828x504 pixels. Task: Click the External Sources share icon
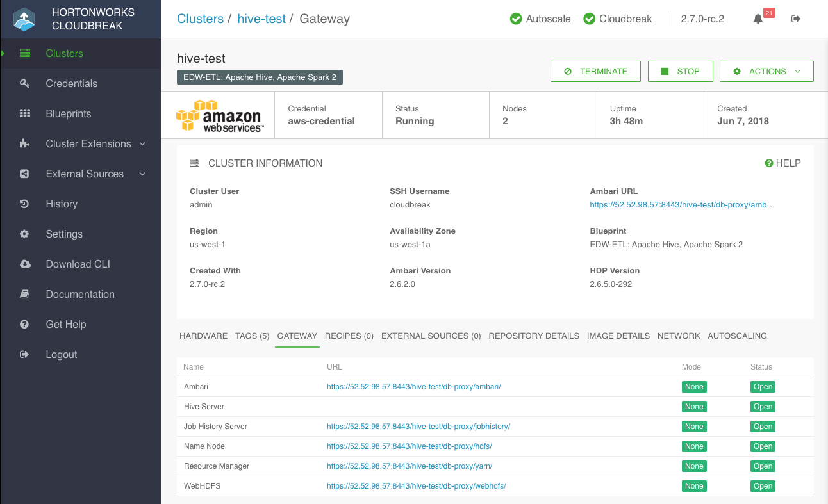click(25, 174)
